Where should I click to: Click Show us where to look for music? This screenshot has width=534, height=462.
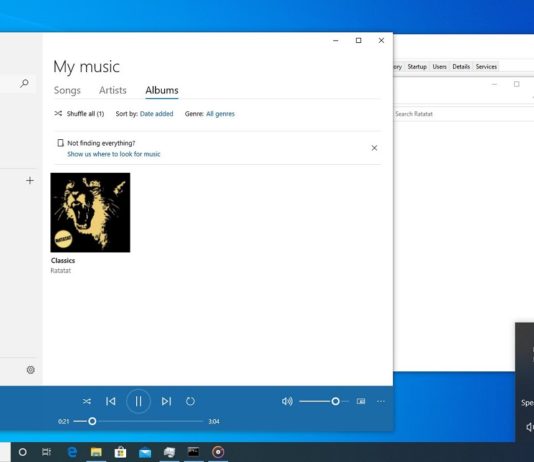tap(114, 154)
